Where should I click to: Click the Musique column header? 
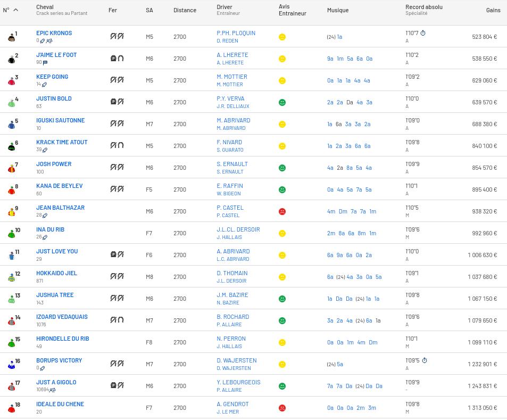pos(337,10)
